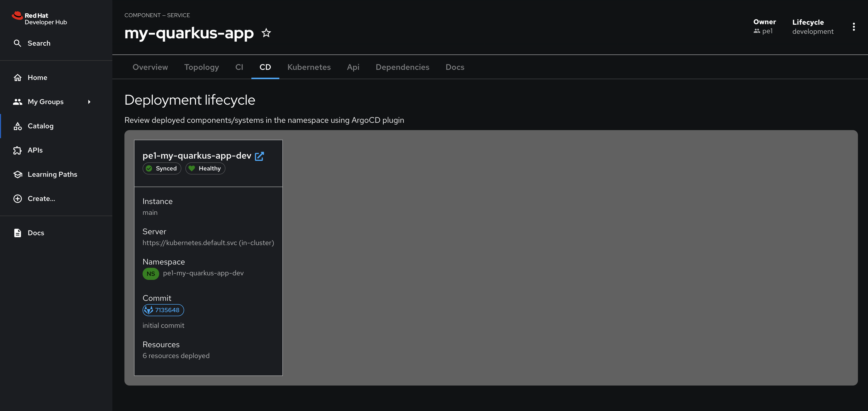The height and width of the screenshot is (411, 868).
Task: Open owner pe1 link
Action: [x=767, y=31]
